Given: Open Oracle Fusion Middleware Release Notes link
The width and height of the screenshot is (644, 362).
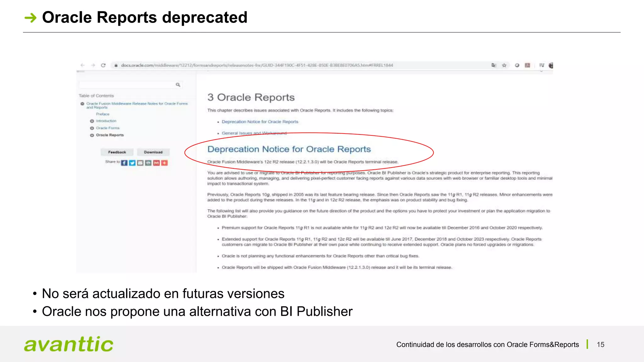Looking at the screenshot, I should pyautogui.click(x=137, y=105).
